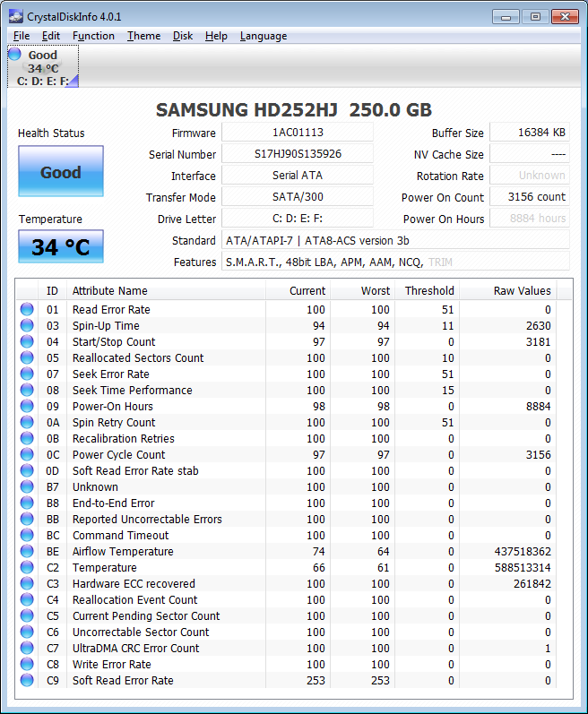This screenshot has width=588, height=714.
Task: Select the Spin-Up Time raw value 2630
Action: (539, 325)
